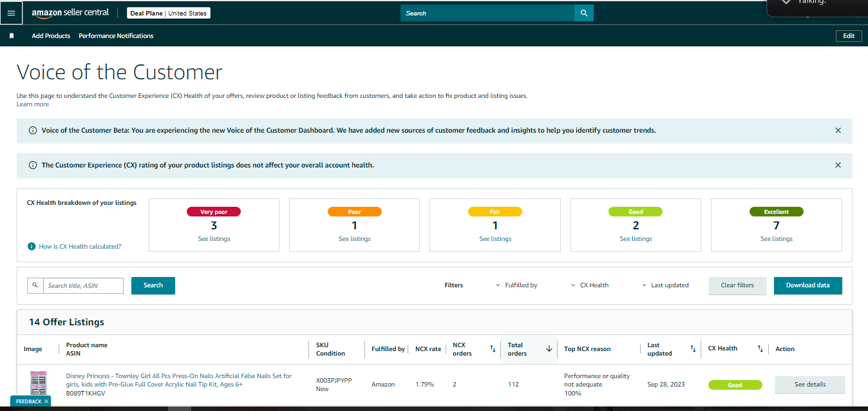Click the Good CX Health pill in listing row
Viewport: 868px width, 411px height.
(735, 385)
